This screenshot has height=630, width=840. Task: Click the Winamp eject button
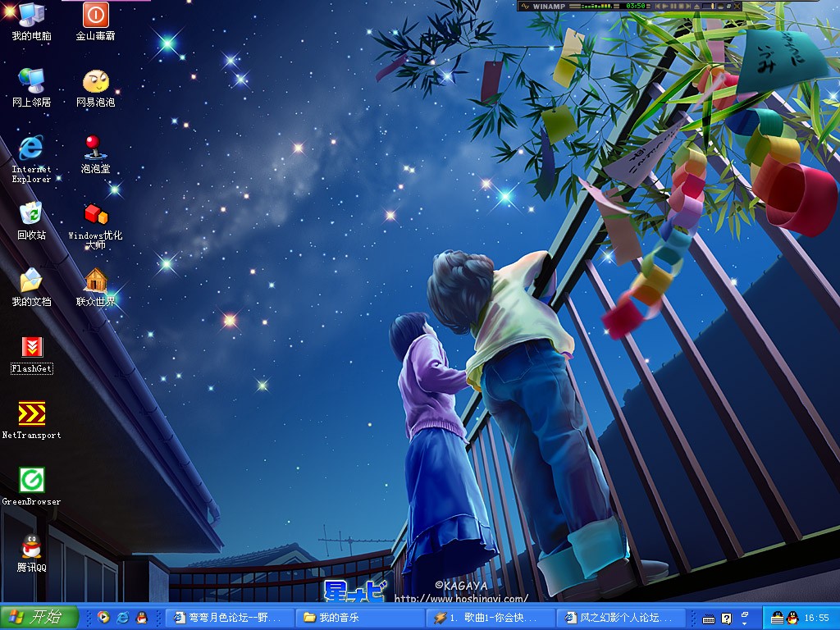[x=696, y=7]
